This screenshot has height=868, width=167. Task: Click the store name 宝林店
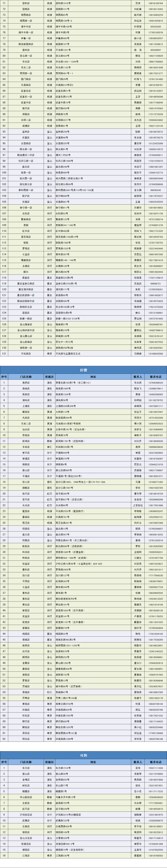[26, 132]
